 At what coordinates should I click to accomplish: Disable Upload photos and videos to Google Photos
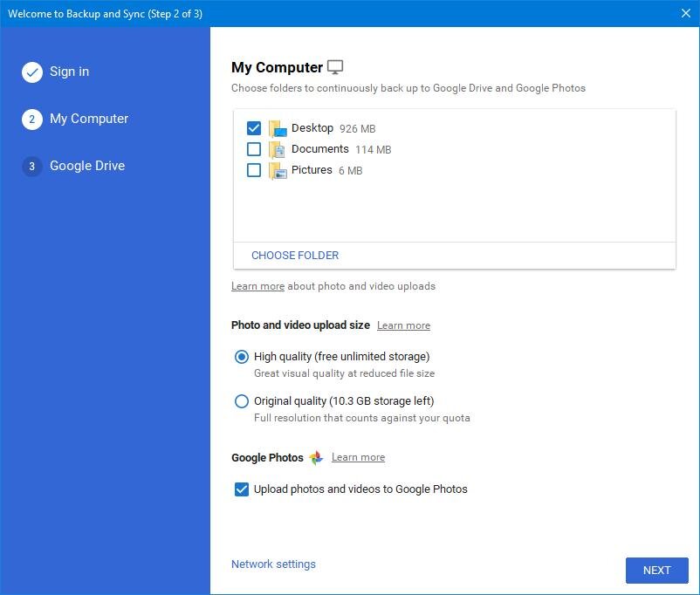click(242, 489)
